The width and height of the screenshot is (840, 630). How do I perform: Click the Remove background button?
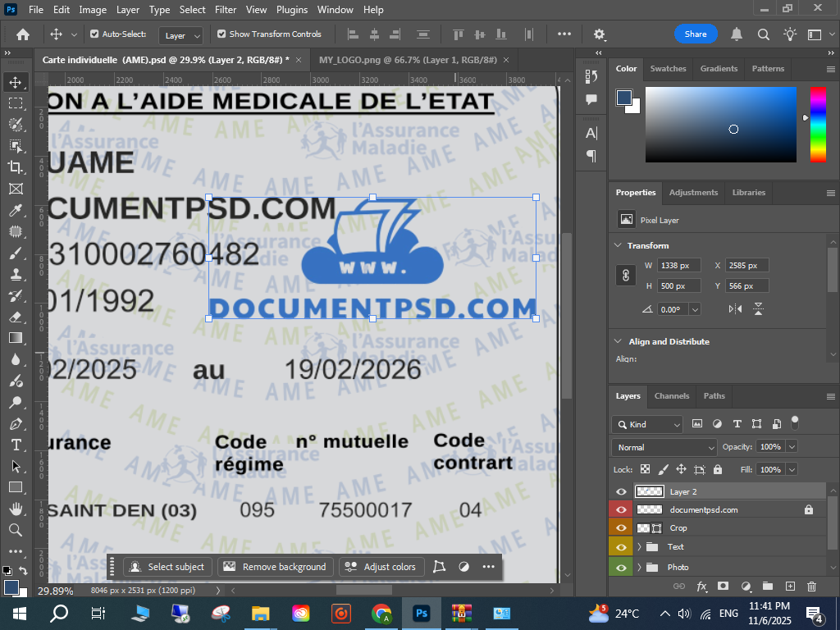point(275,567)
